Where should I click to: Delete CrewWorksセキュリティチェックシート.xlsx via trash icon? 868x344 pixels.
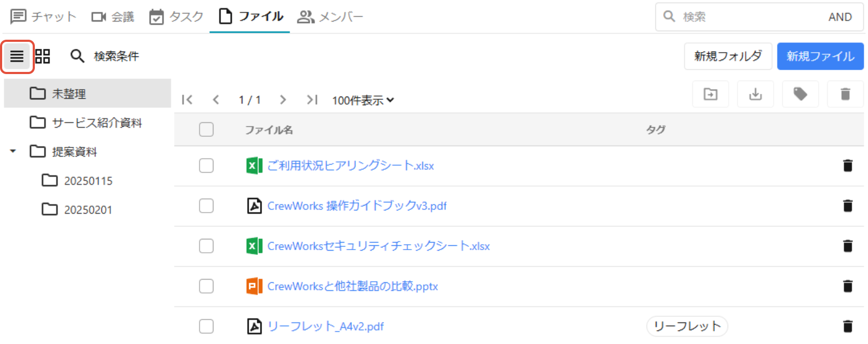tap(848, 246)
